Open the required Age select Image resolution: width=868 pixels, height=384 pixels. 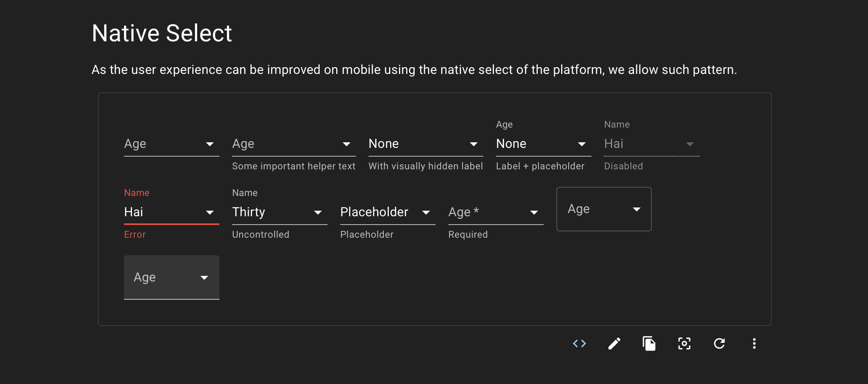pos(495,212)
